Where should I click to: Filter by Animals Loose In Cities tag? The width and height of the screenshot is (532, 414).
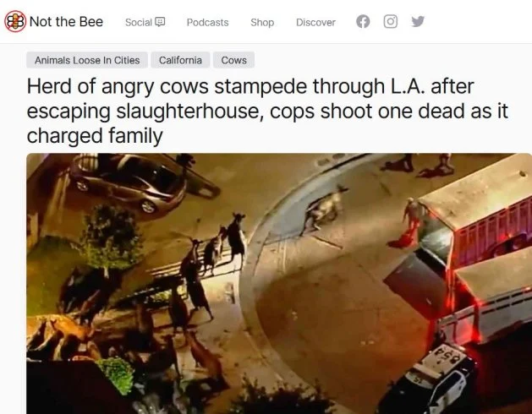87,60
